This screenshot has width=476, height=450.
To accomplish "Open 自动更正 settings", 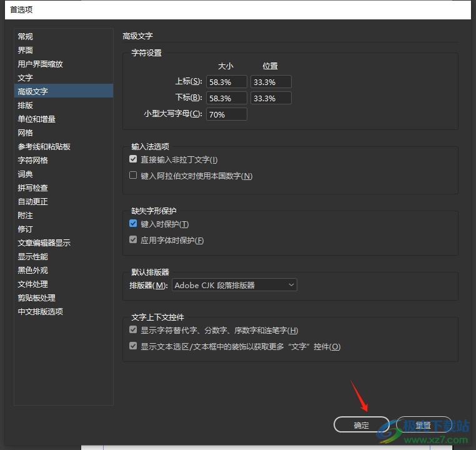I will click(64, 202).
